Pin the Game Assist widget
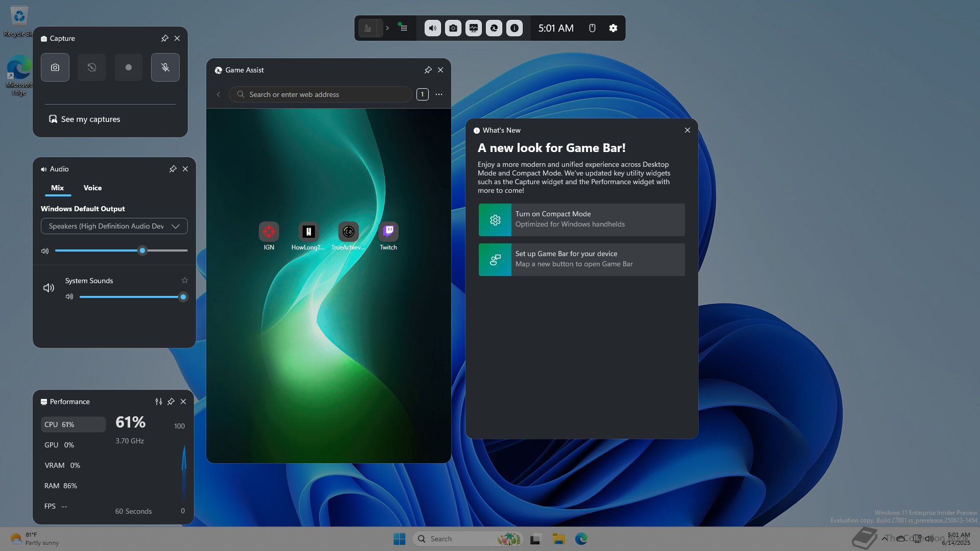980x551 pixels. click(x=428, y=70)
